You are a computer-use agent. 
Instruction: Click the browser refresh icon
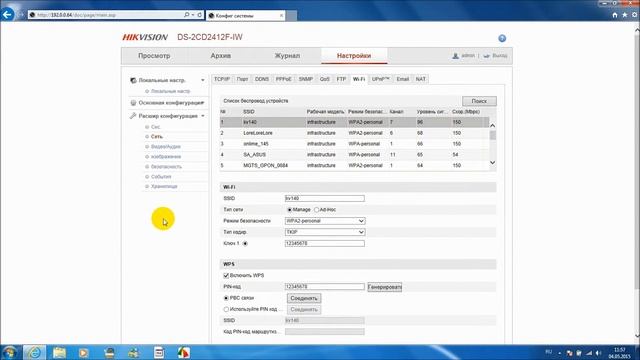pos(200,15)
